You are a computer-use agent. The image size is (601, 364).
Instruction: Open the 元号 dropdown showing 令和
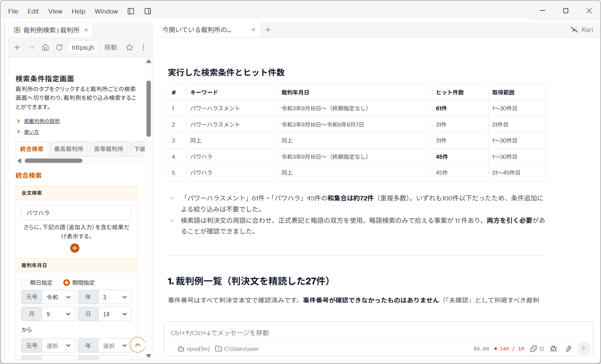[58, 297]
